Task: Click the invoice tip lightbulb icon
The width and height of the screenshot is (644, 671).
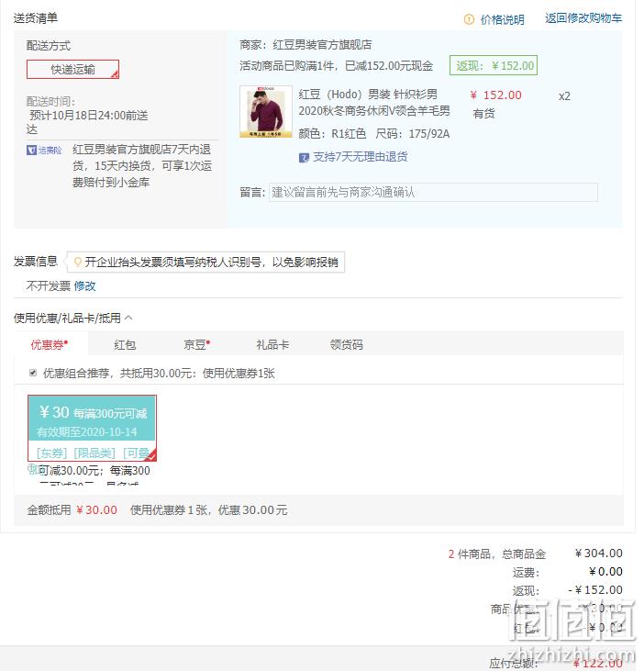Action: [77, 262]
